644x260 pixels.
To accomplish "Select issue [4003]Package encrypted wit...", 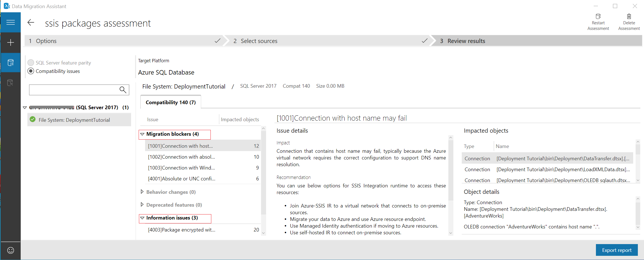I will 203,230.
